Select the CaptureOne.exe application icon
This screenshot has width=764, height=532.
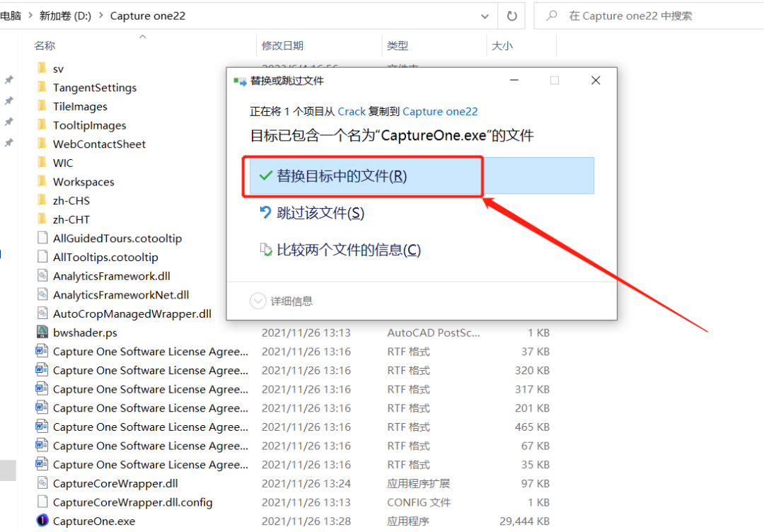pyautogui.click(x=42, y=521)
